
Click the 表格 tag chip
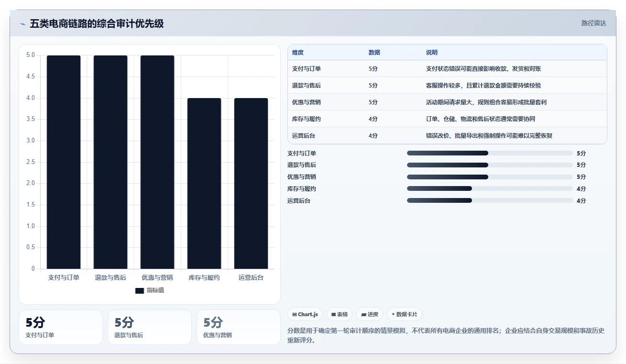340,314
